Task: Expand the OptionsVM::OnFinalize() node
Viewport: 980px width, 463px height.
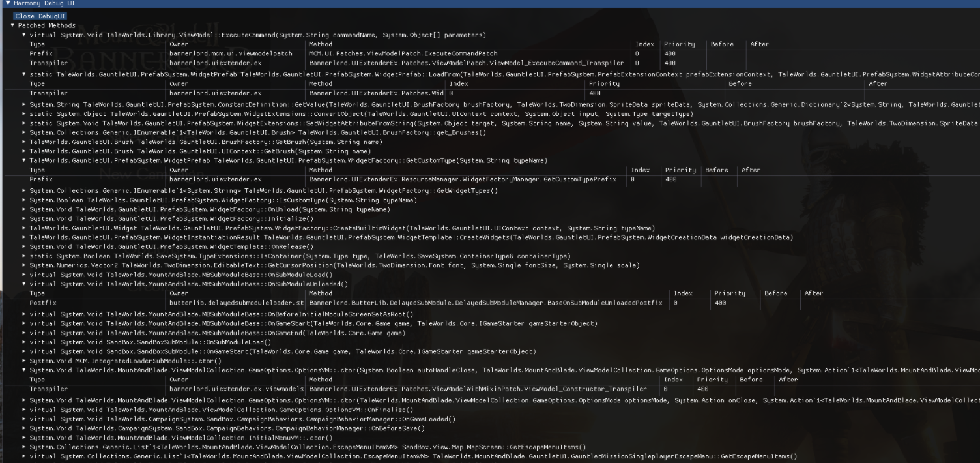Action: coord(24,410)
